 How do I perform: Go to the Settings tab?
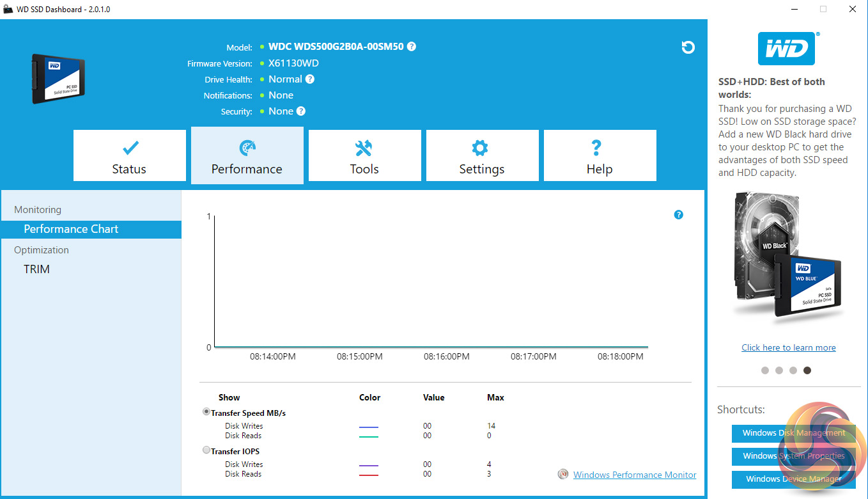482,156
